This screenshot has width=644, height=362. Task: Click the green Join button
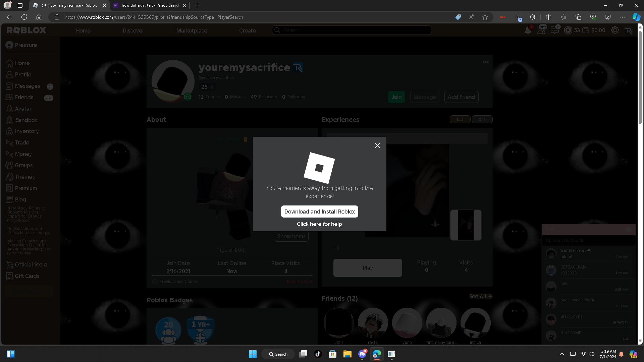point(396,97)
